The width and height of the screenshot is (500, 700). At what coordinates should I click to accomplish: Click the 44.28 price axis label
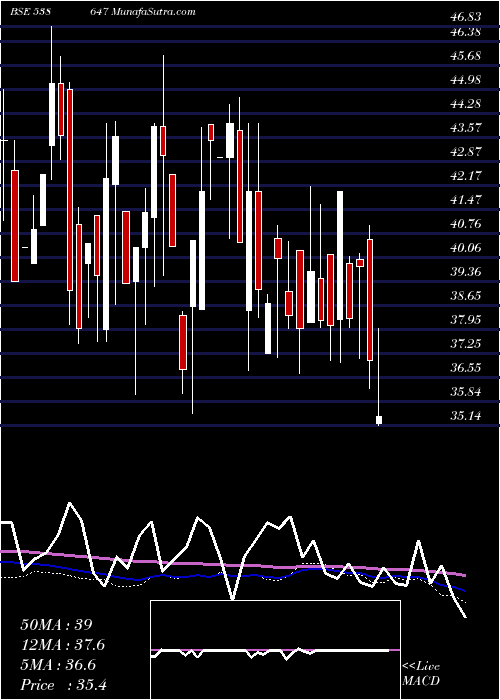point(466,104)
